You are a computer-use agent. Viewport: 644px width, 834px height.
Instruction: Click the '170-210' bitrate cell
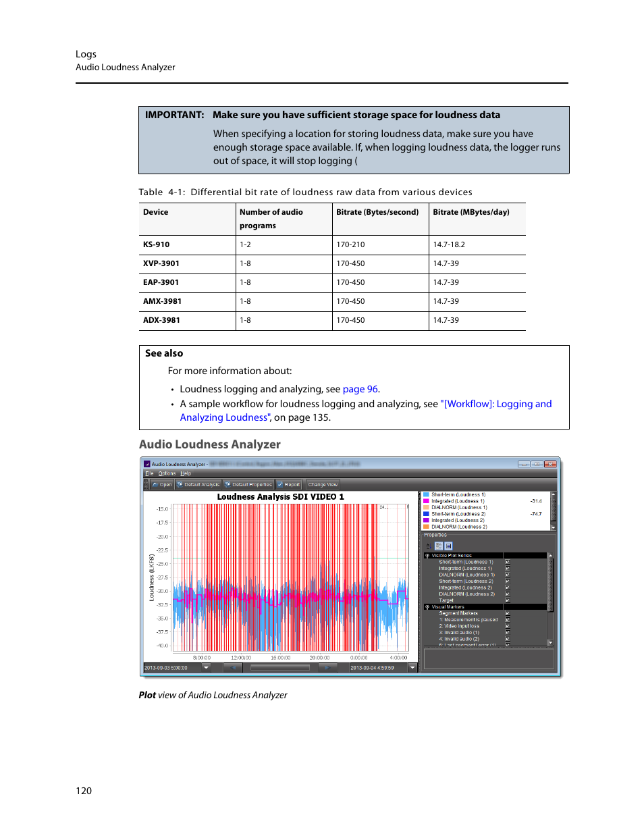point(381,244)
